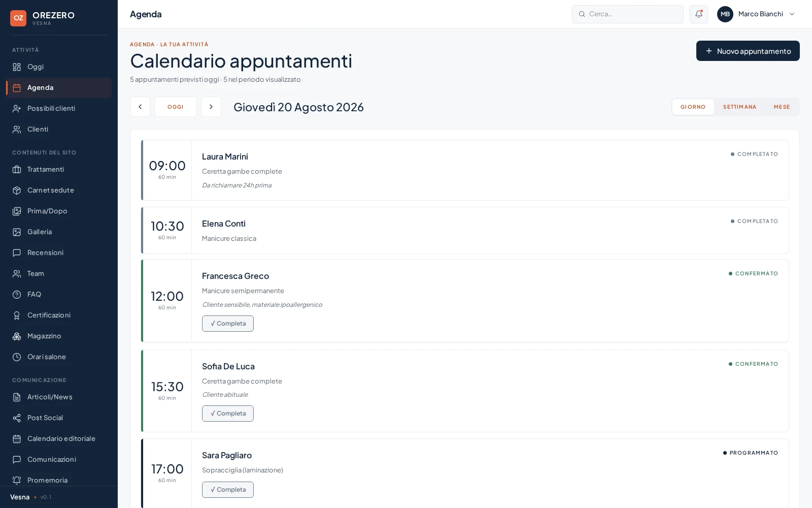812x508 pixels.
Task: Click the Clienti people icon
Action: point(17,130)
